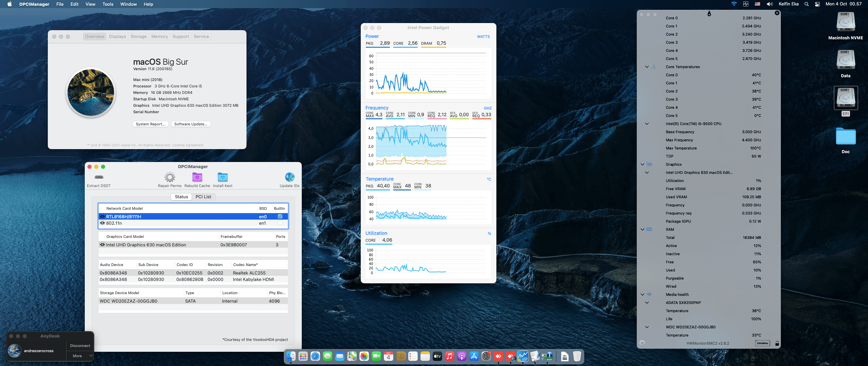Collapse the RAM section
Image resolution: width=868 pixels, height=366 pixels.
[642, 229]
